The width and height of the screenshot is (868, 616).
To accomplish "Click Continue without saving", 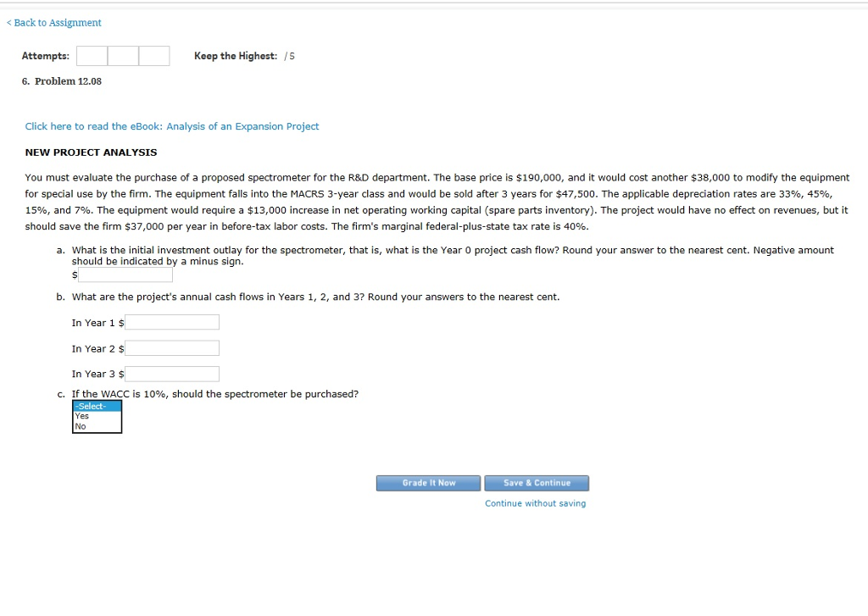I will click(536, 502).
